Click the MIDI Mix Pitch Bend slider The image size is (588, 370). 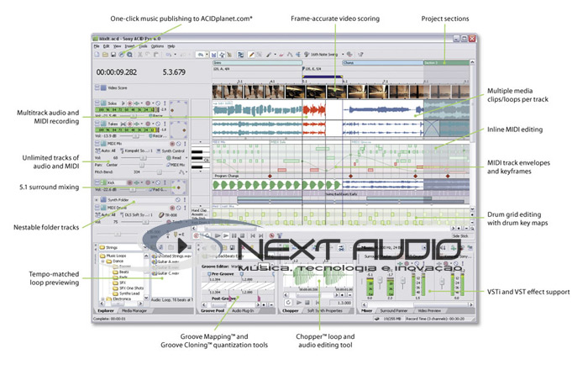point(160,172)
